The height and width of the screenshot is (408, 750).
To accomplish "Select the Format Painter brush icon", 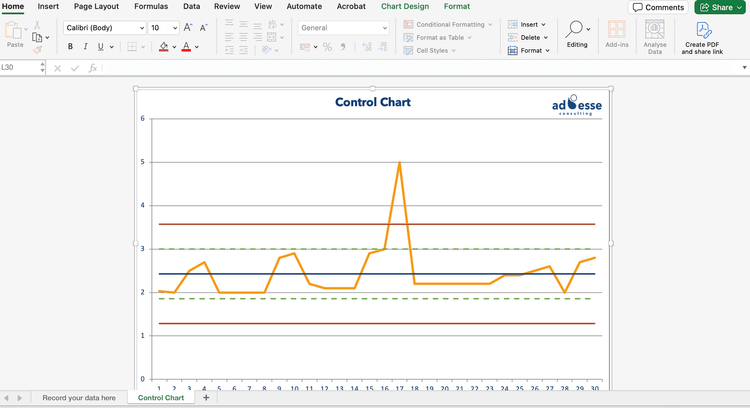I will (37, 49).
